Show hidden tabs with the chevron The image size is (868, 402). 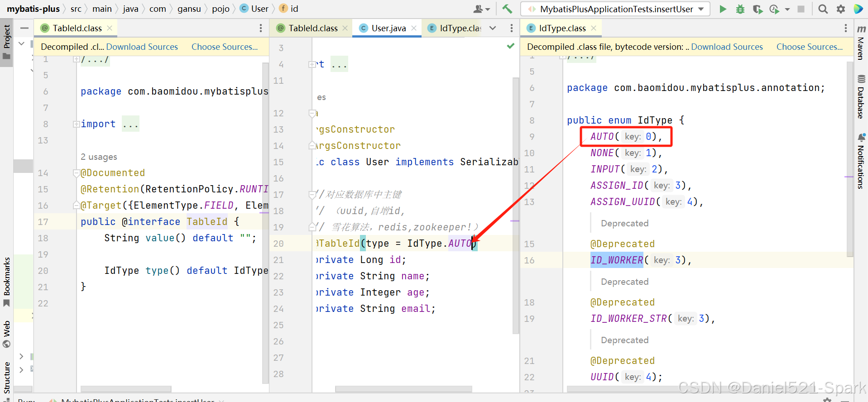point(493,28)
